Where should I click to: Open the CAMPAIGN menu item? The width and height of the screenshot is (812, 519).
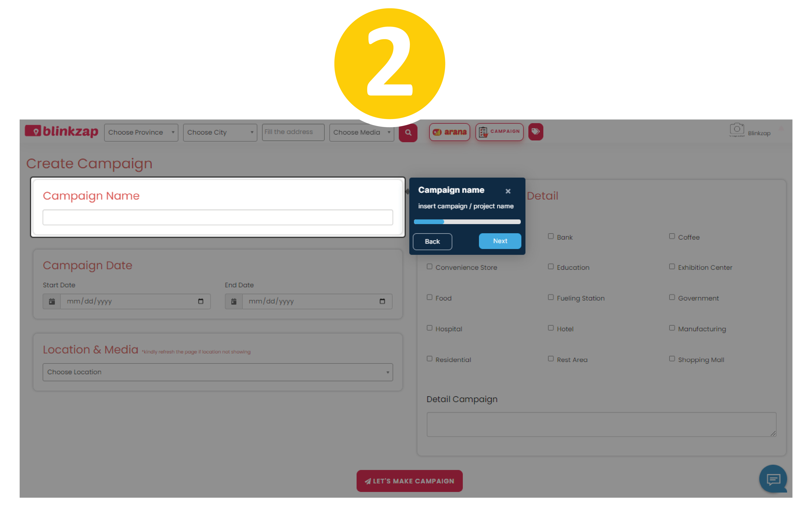[x=499, y=132]
